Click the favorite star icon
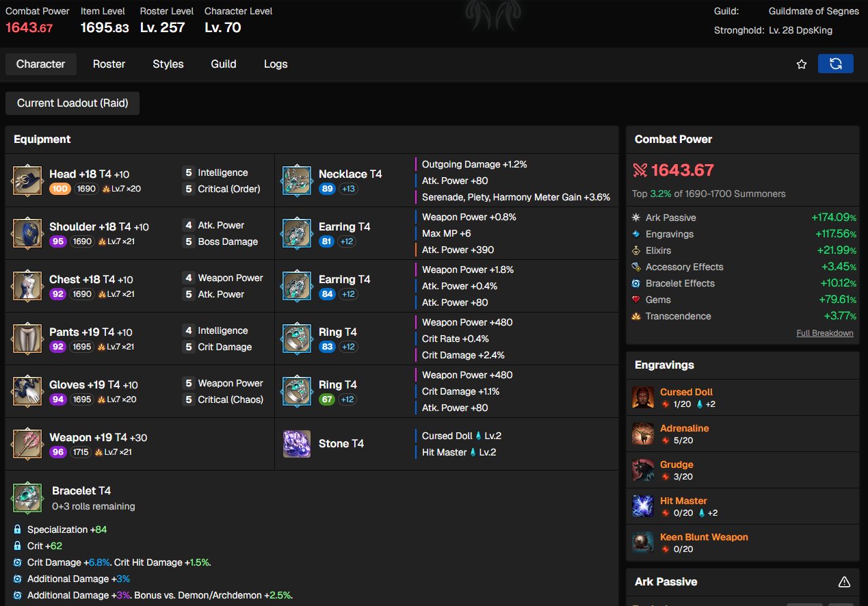Viewport: 868px width, 606px height. tap(802, 64)
